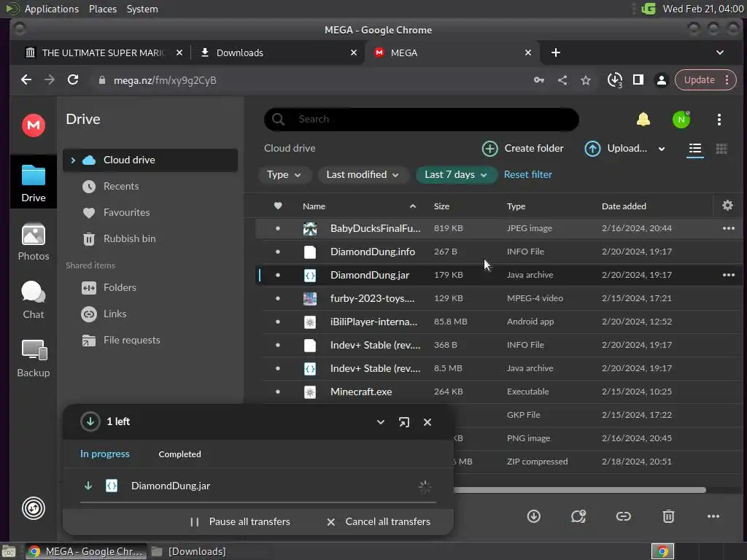Open the MEGA top-right kebab menu
747x560 pixels.
(719, 120)
